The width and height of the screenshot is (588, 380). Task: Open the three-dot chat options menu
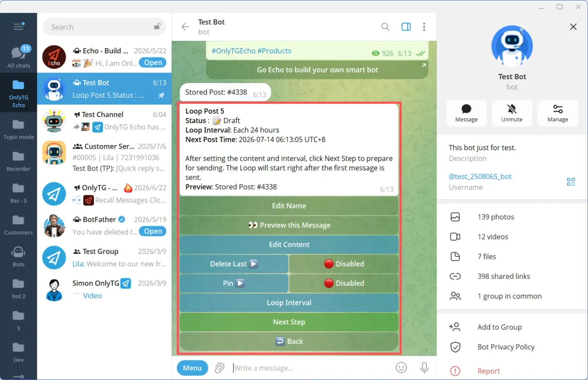tap(424, 27)
